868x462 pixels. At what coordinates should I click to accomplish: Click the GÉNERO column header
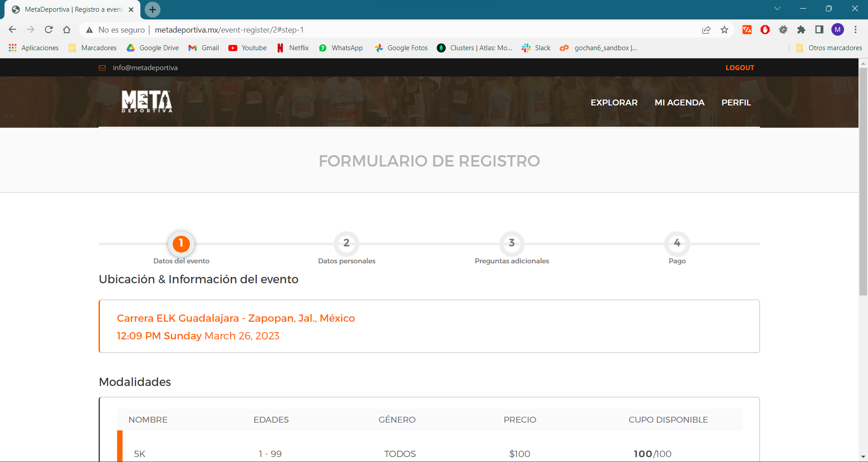tap(397, 419)
